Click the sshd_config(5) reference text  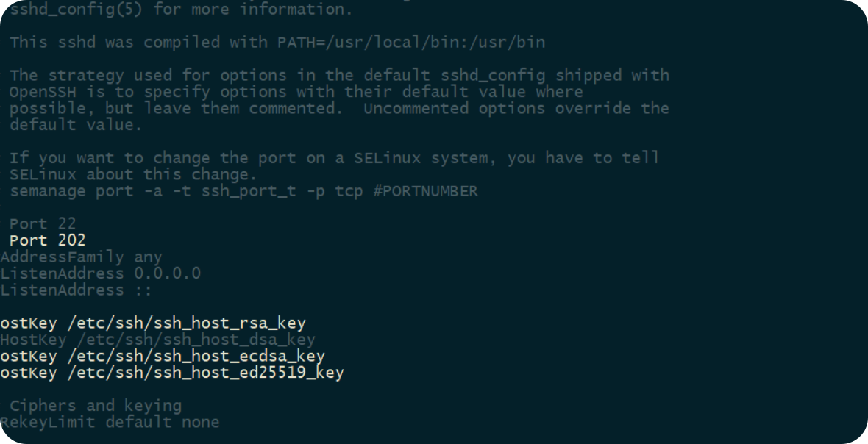pos(77,10)
